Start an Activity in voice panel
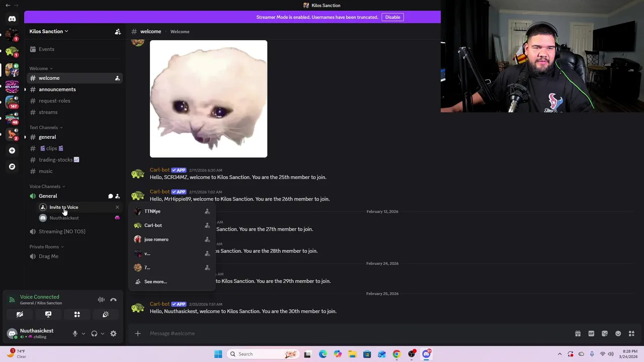The image size is (644, 362). [77, 314]
